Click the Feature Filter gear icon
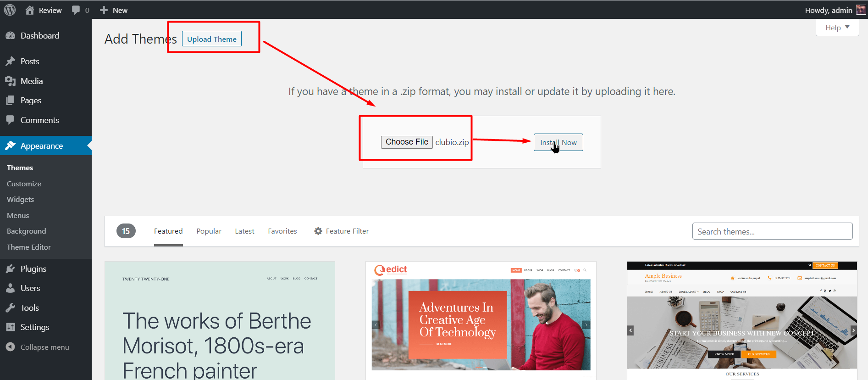 tap(318, 231)
